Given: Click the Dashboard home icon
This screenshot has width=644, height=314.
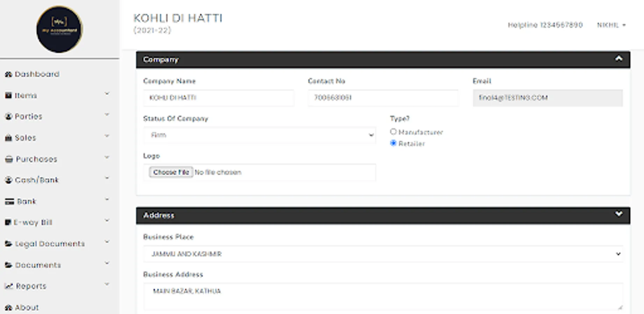Looking at the screenshot, I should coord(8,74).
